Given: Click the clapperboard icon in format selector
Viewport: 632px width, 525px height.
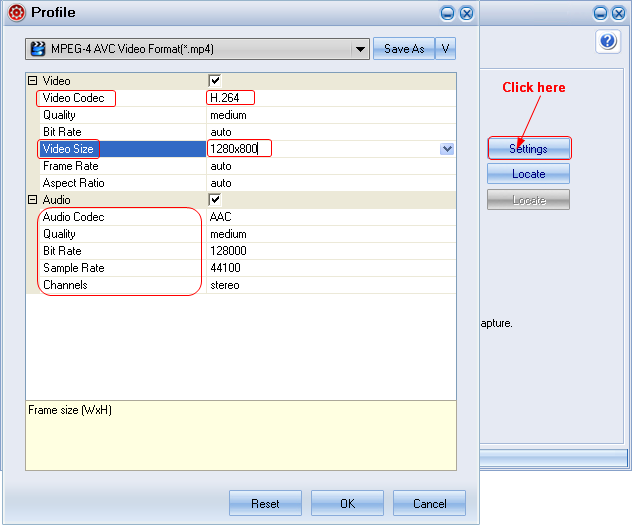Looking at the screenshot, I should click(x=38, y=49).
